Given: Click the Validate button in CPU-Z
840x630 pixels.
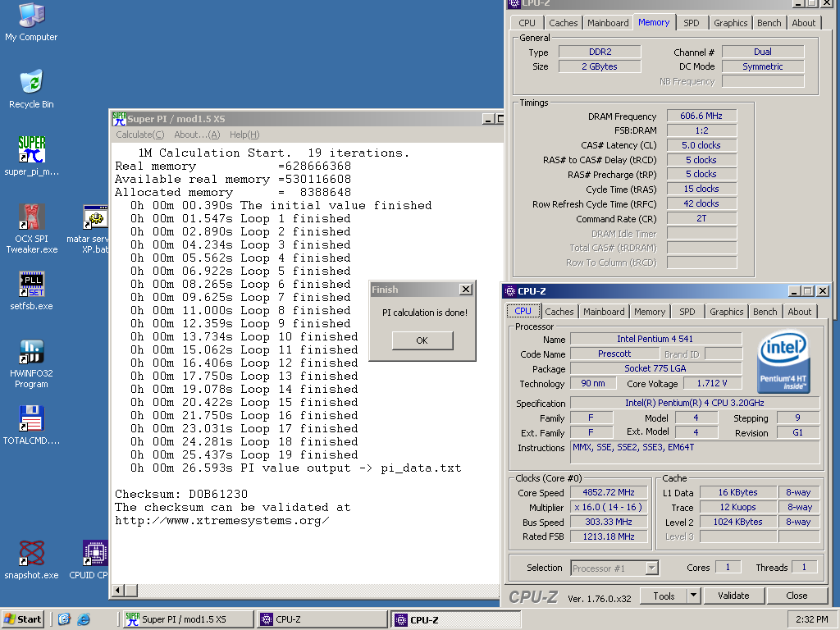Looking at the screenshot, I should (x=733, y=596).
